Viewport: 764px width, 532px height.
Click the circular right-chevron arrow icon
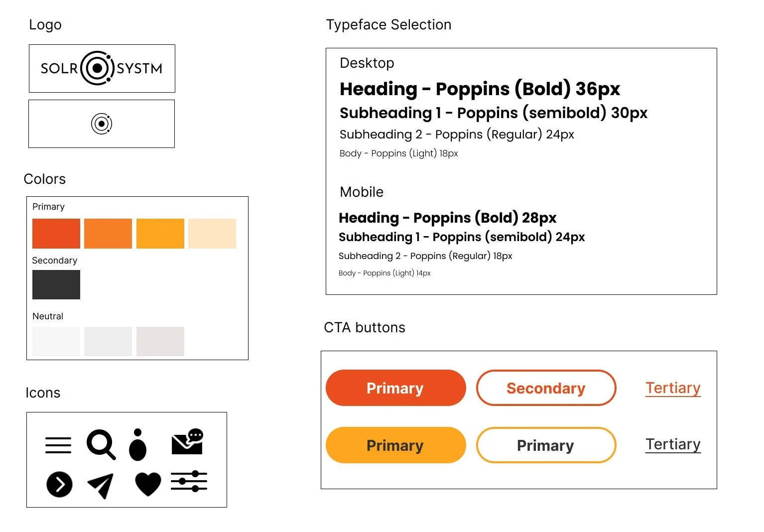[59, 484]
